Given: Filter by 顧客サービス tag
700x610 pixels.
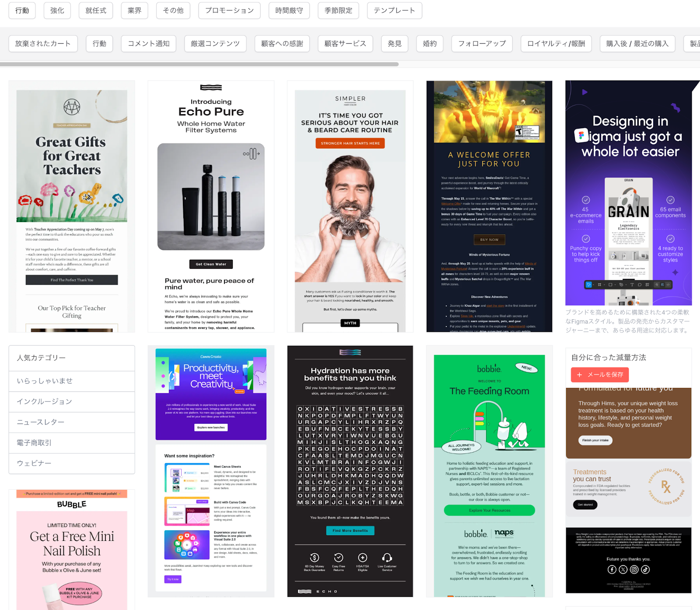Looking at the screenshot, I should pos(345,44).
